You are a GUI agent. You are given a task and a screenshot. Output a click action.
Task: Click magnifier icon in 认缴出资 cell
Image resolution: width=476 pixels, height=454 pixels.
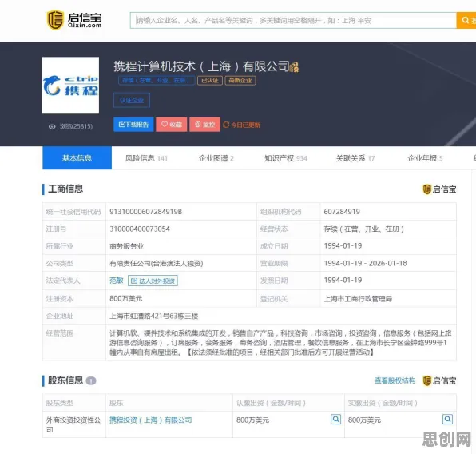click(x=335, y=420)
